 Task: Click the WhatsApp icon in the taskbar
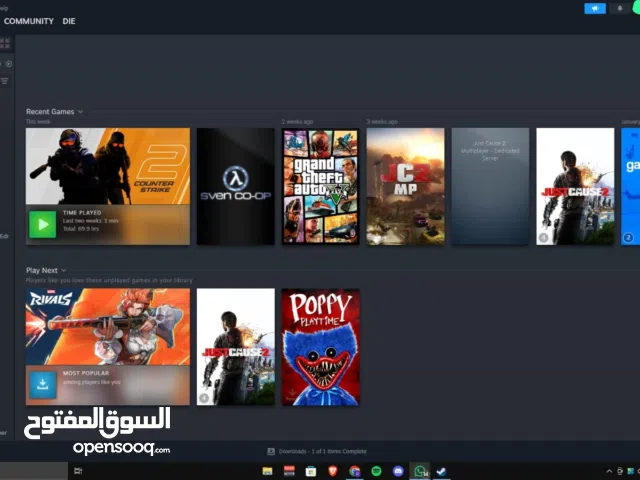[420, 471]
